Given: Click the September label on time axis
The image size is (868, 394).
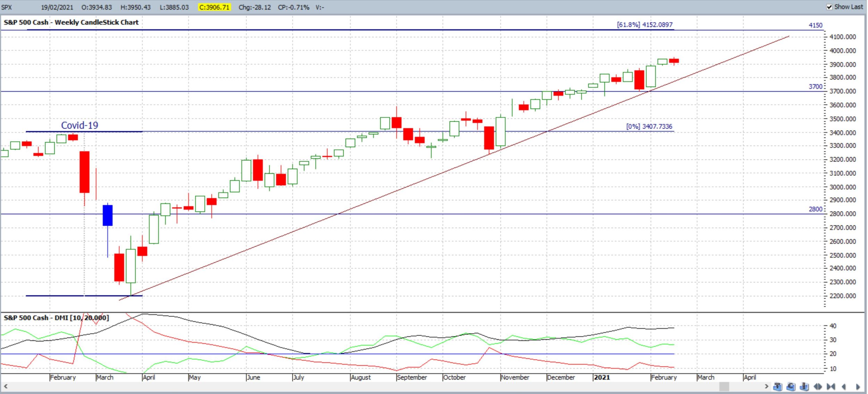Looking at the screenshot, I should (412, 377).
